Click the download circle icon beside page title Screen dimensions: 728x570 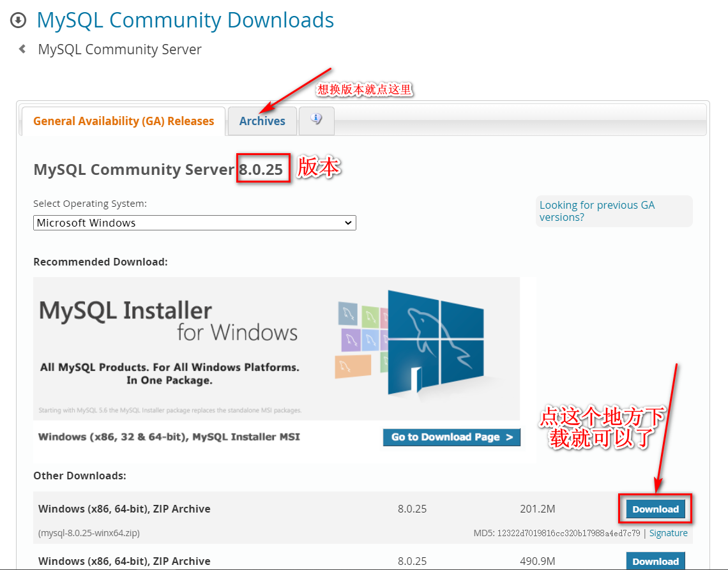tap(18, 20)
